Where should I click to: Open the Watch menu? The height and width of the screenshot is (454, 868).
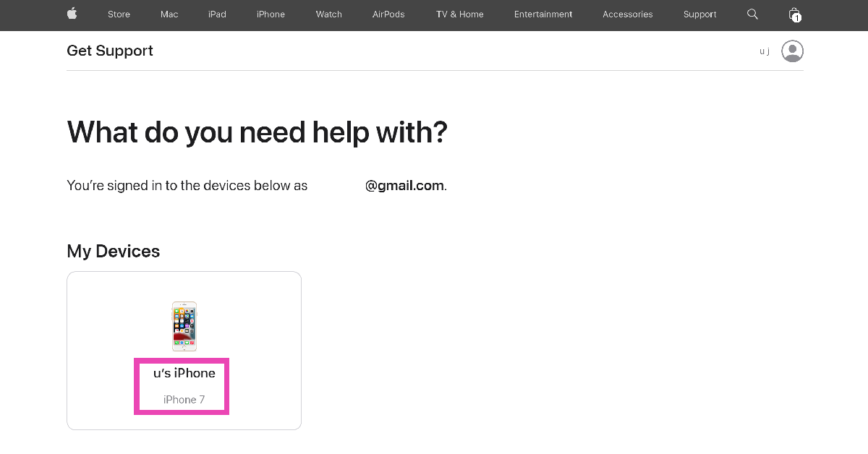[329, 14]
